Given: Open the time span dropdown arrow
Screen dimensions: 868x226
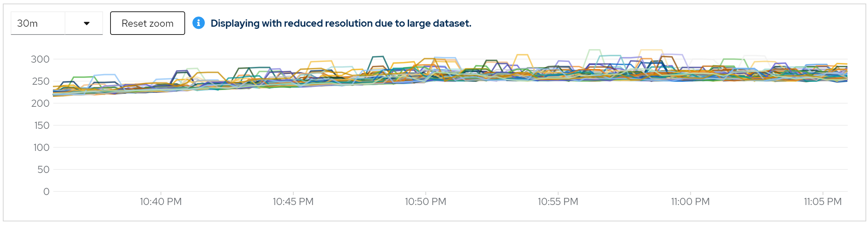Looking at the screenshot, I should 86,23.
